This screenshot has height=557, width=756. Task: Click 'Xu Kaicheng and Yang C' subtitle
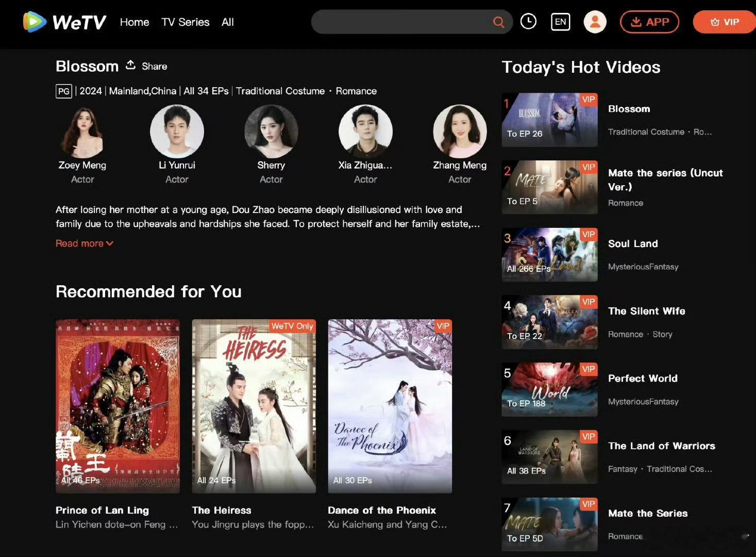(x=388, y=525)
